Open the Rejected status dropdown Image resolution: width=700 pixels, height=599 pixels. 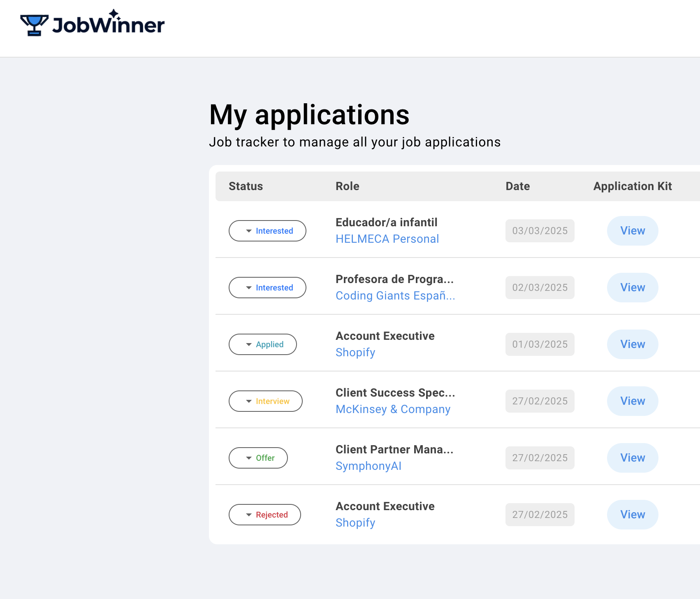click(265, 515)
